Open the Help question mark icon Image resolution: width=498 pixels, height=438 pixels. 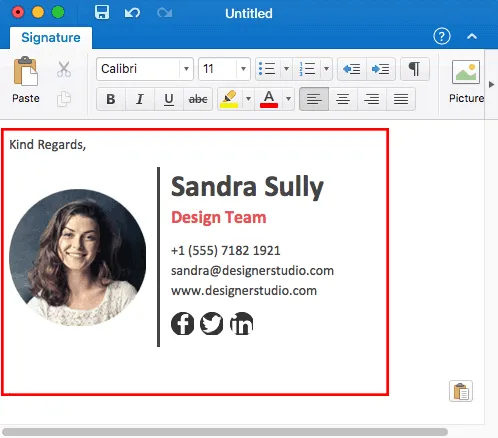coord(442,36)
